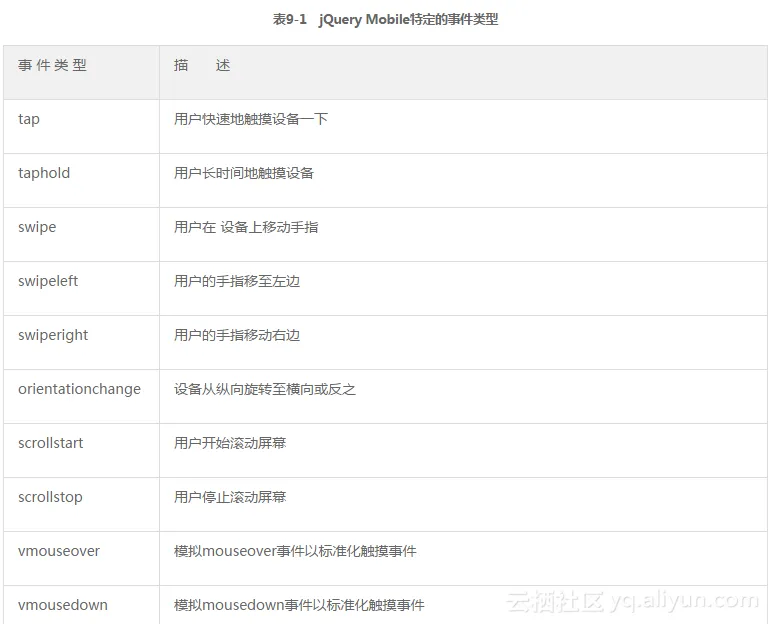This screenshot has height=624, width=770.
Task: Select the orientationchange event name cell
Action: [x=82, y=397]
